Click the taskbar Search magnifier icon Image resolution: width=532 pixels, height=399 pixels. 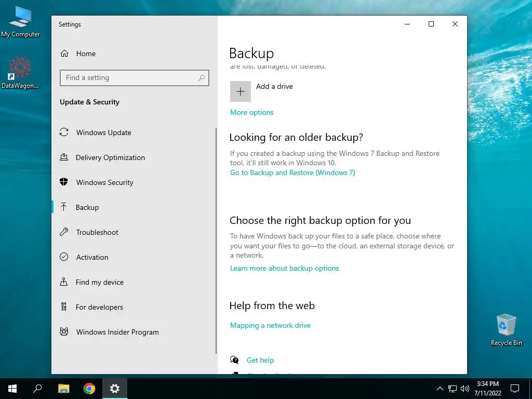coord(37,389)
